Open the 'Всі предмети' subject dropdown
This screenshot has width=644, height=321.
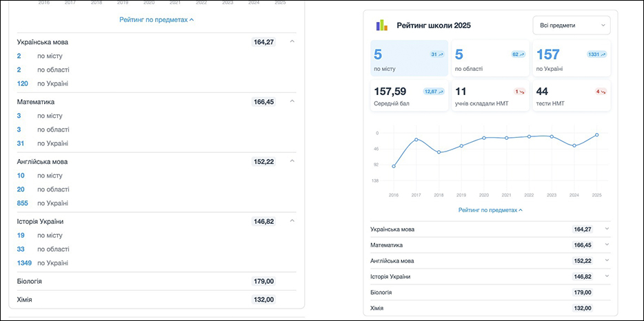[571, 25]
